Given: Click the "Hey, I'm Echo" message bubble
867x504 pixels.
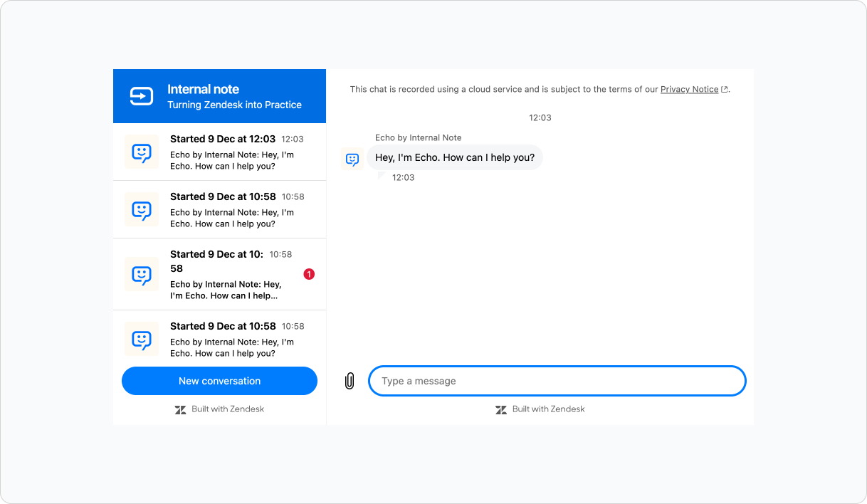Looking at the screenshot, I should [x=454, y=157].
